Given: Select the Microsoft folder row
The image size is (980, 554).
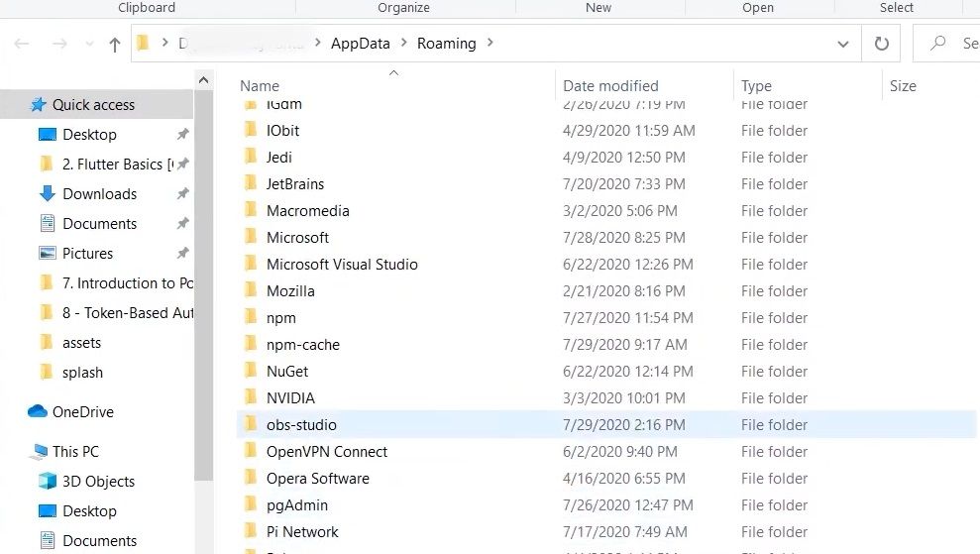Looking at the screenshot, I should point(606,238).
